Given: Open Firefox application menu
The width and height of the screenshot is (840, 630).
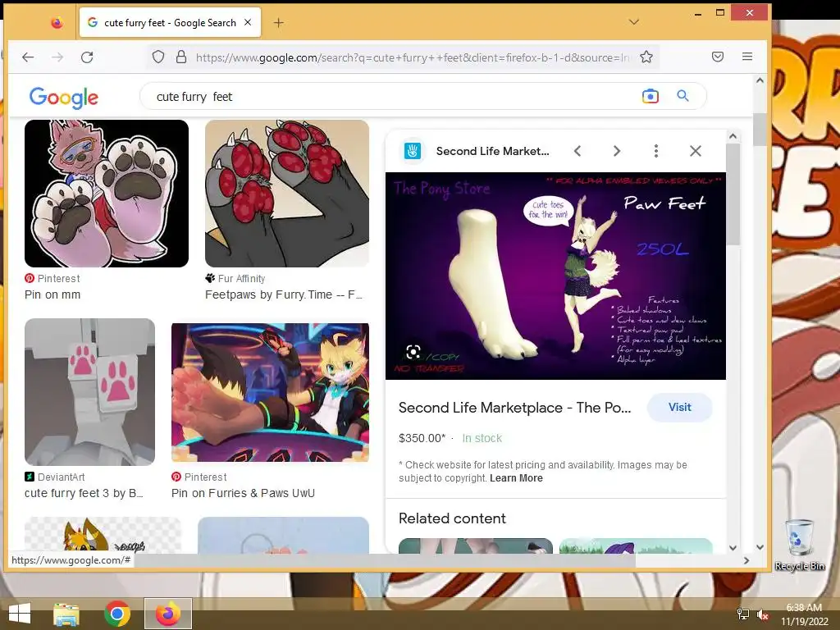Looking at the screenshot, I should [747, 57].
